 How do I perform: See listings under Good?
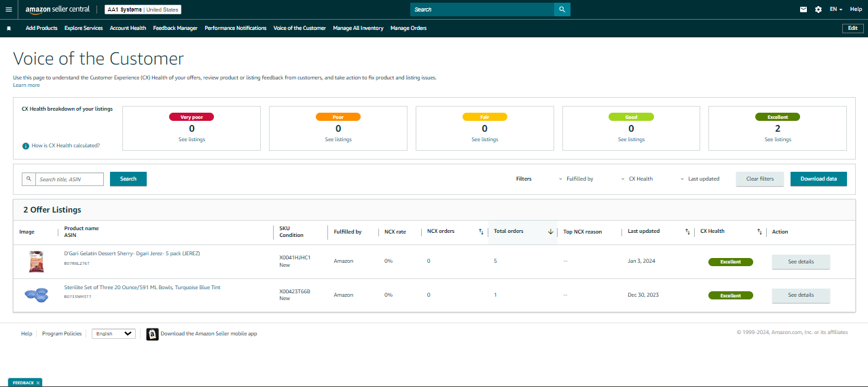[632, 139]
